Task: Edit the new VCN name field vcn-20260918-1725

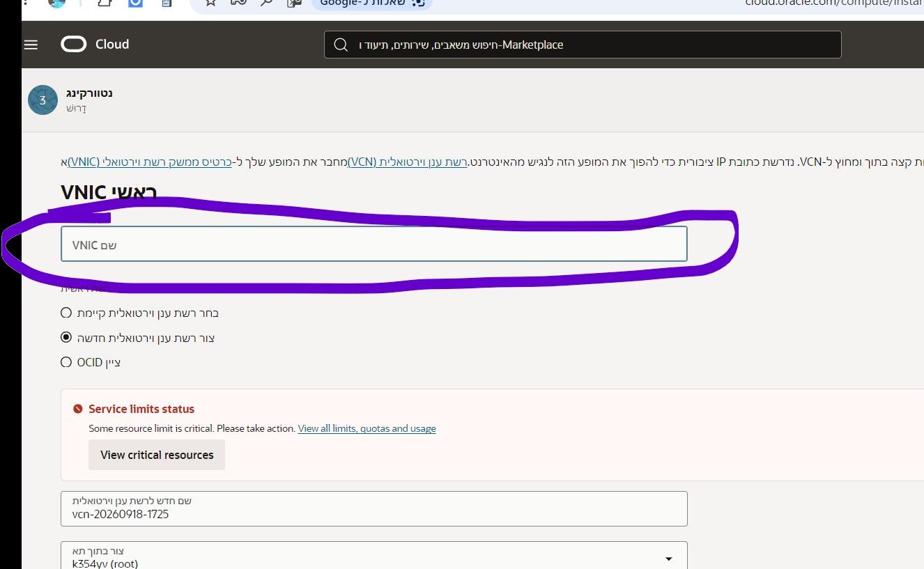Action: point(374,508)
